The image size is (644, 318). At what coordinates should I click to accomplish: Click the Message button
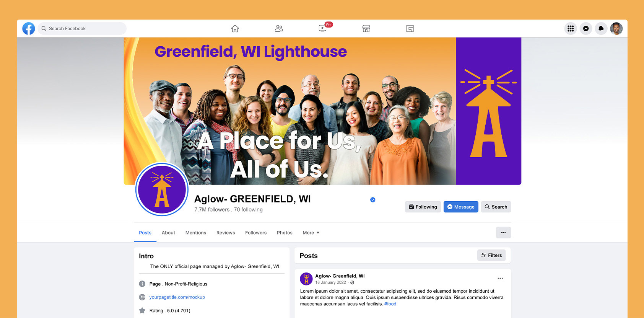pos(461,207)
